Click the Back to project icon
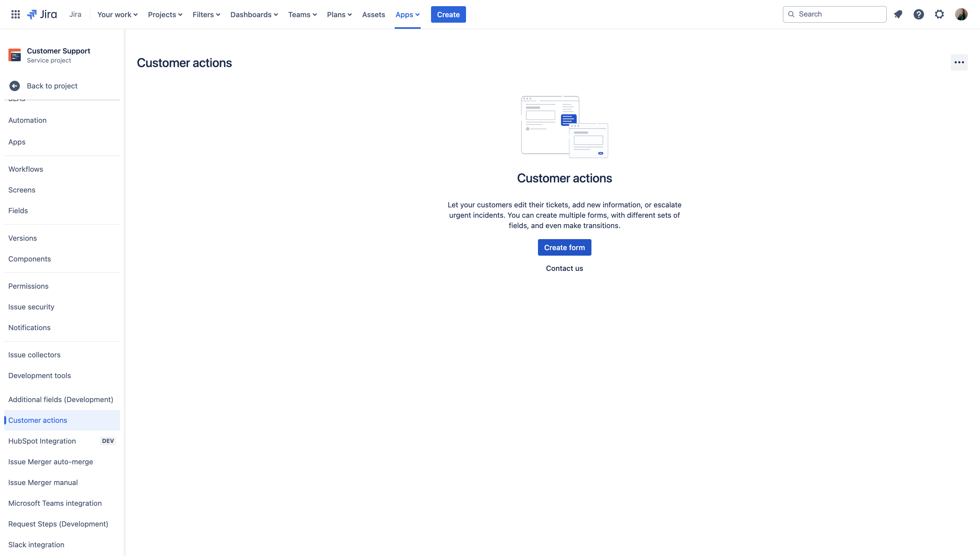The height and width of the screenshot is (556, 980). 15,86
